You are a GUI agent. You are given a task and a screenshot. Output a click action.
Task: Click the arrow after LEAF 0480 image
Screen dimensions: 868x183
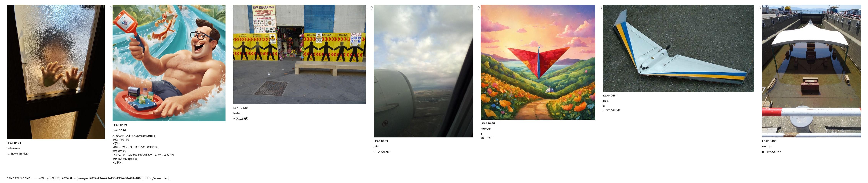(599, 8)
